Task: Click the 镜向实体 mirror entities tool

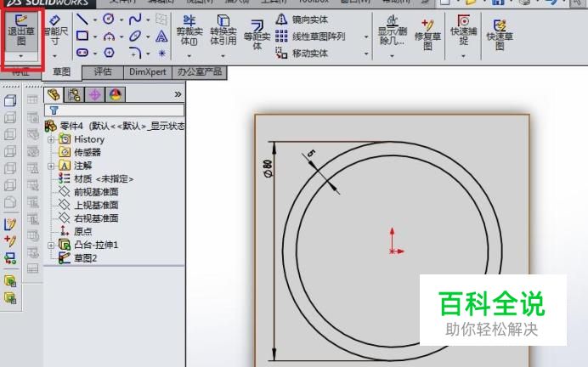Action: coord(302,20)
